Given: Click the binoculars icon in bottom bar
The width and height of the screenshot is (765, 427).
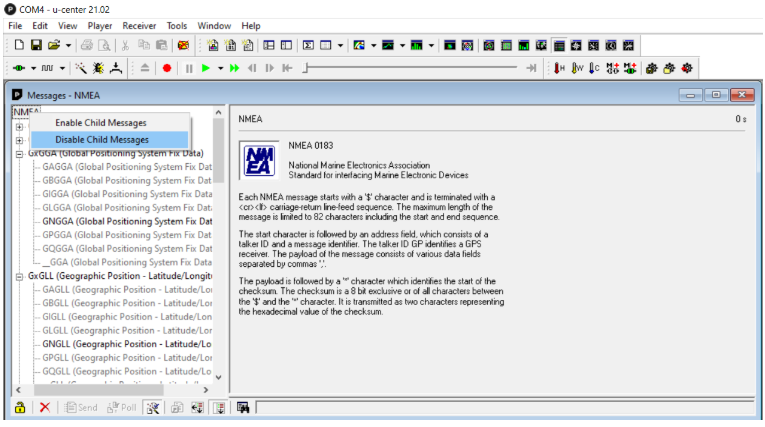Looking at the screenshot, I should click(x=243, y=407).
